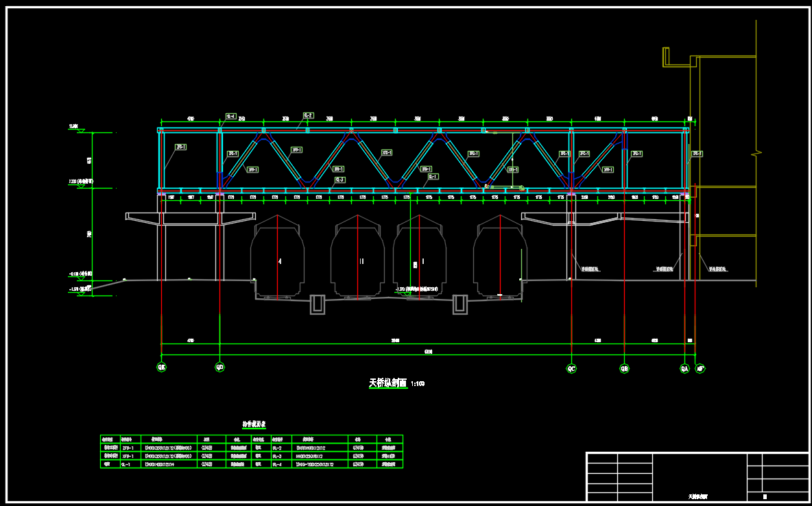Click the GL-4 cell in component table
Screen dimensions: 812x506
click(x=278, y=464)
